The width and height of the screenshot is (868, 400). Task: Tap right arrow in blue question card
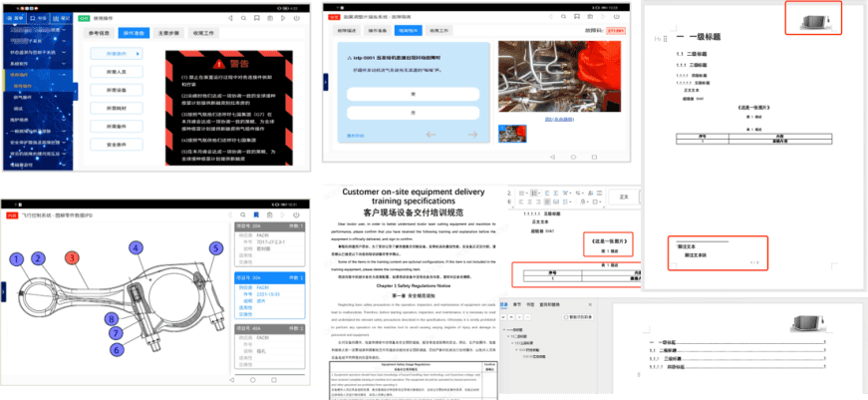pyautogui.click(x=472, y=135)
